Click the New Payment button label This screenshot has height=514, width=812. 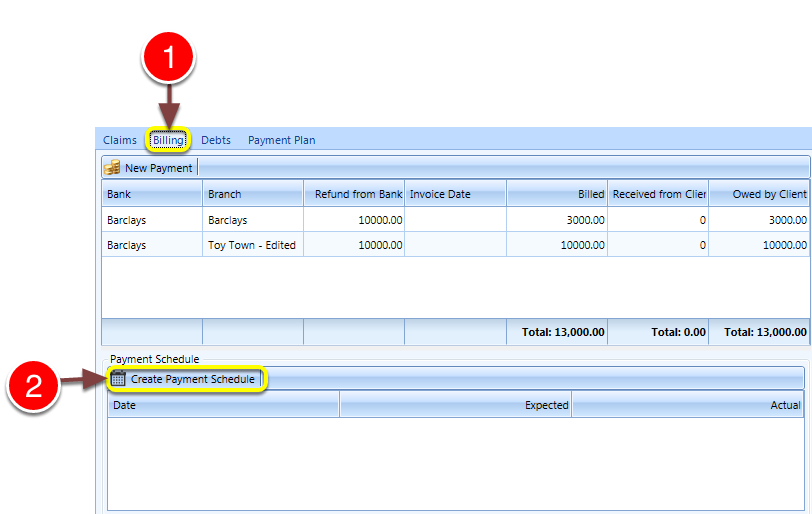[x=158, y=168]
